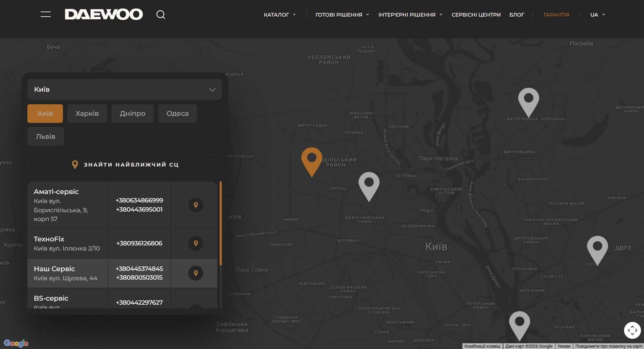Call Аматі-сервіс at +380634866999
This screenshot has height=349, width=644.
[139, 200]
